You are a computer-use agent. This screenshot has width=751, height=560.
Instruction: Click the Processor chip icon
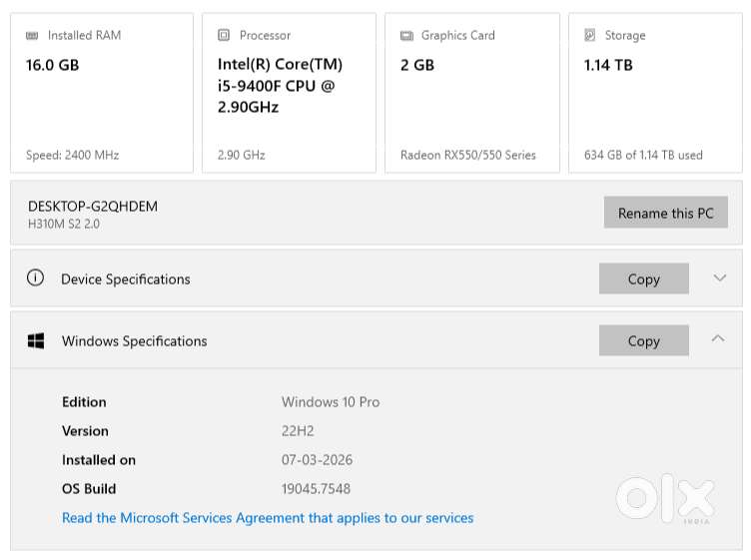[224, 35]
